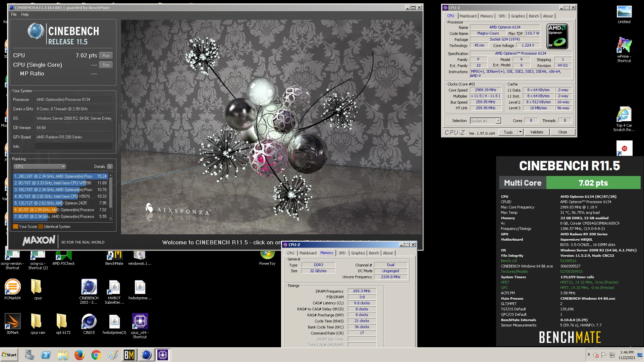
Task: Open the hwbotprime... desktop file
Action: [140, 289]
